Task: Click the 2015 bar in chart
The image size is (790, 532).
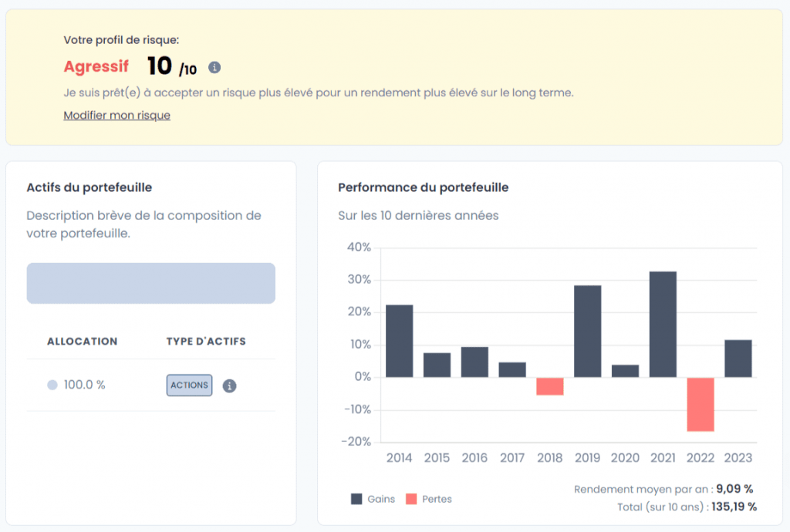Action: (x=437, y=365)
